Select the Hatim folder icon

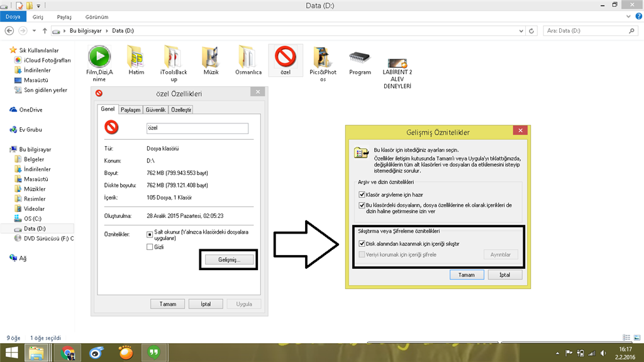click(136, 58)
